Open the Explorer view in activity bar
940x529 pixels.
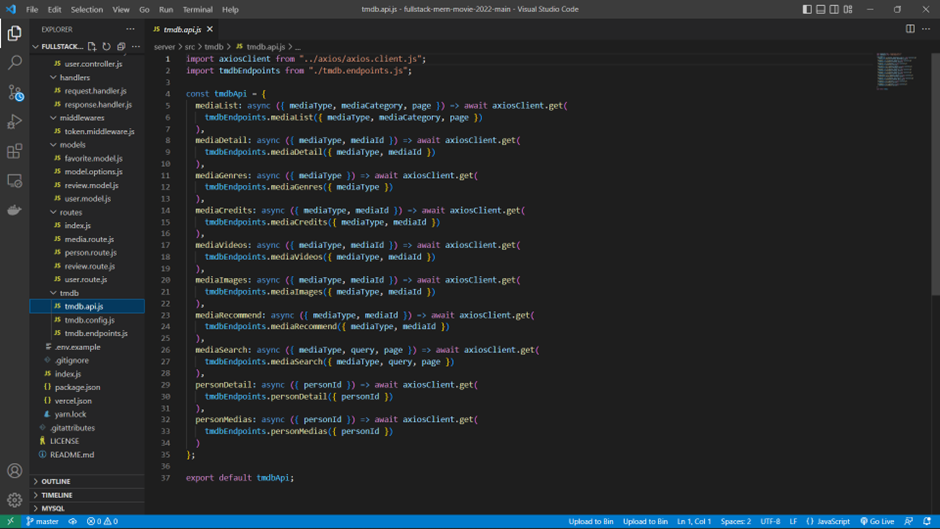[x=14, y=33]
